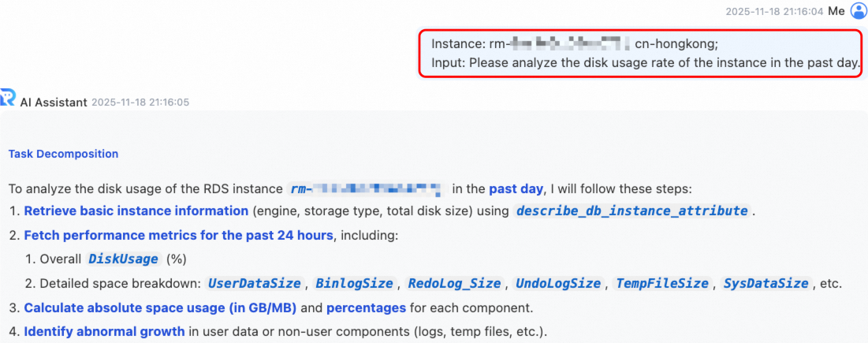Click the 'percentages' highlighted text

pos(366,308)
